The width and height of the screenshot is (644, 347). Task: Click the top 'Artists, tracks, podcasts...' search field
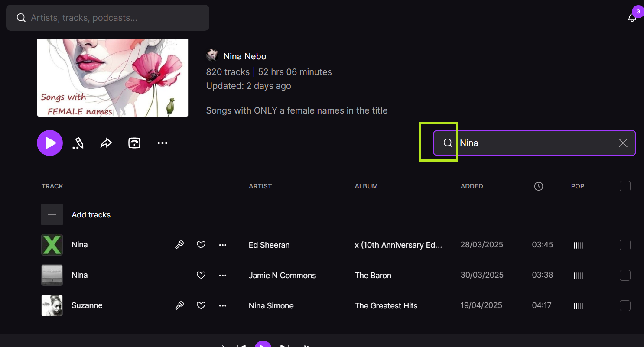coord(107,18)
